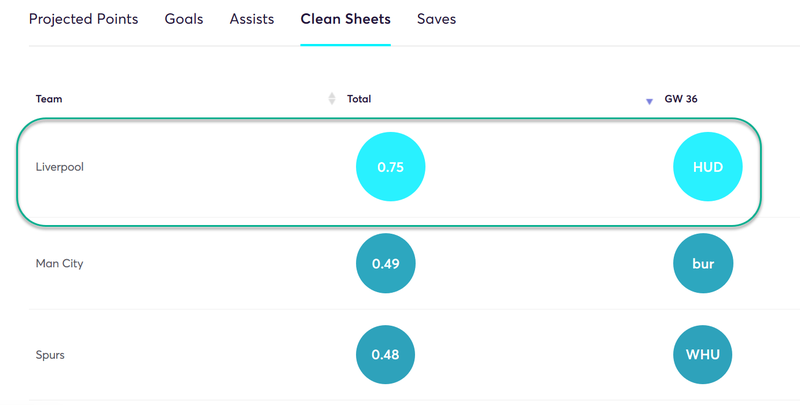Click Man City's 0.49 total circle
Screen dimensions: 800x405
pos(386,263)
